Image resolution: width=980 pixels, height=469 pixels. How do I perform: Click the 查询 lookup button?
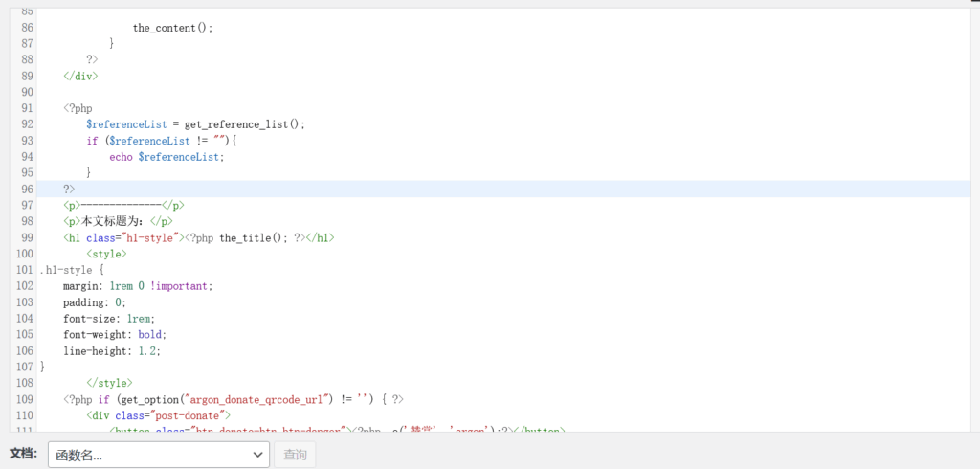pos(295,455)
